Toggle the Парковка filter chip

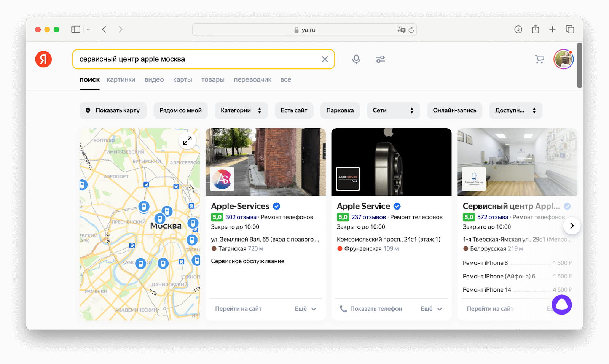pyautogui.click(x=340, y=110)
